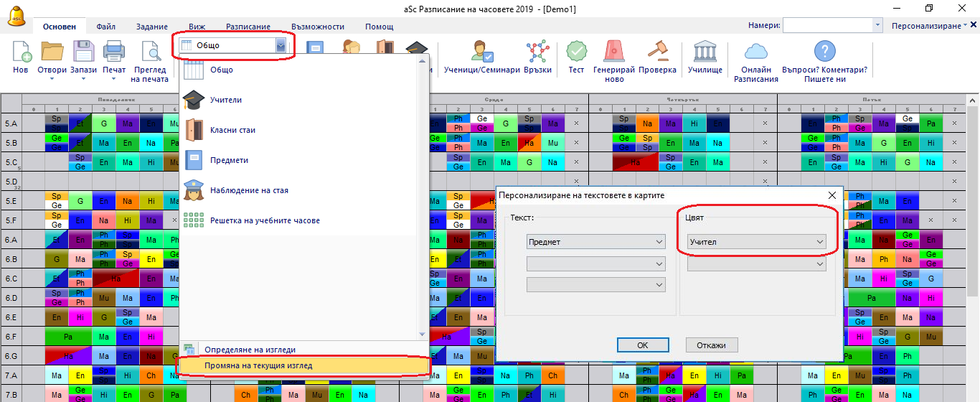Click the Генерирай ново siren icon
The width and height of the screenshot is (980, 402).
(x=614, y=53)
